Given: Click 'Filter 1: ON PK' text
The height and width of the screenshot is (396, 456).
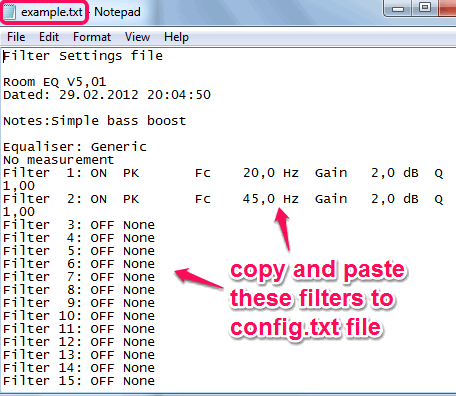Looking at the screenshot, I should coord(71,173).
